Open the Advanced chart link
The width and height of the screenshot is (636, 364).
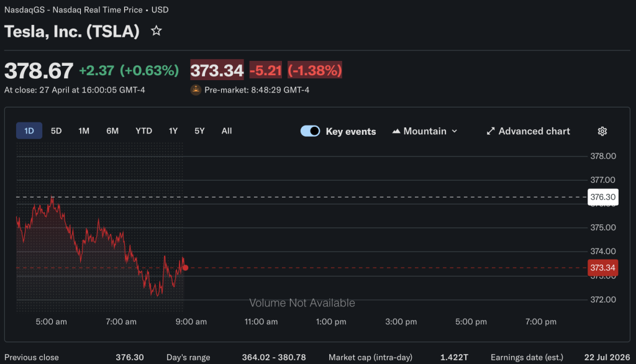coord(534,131)
